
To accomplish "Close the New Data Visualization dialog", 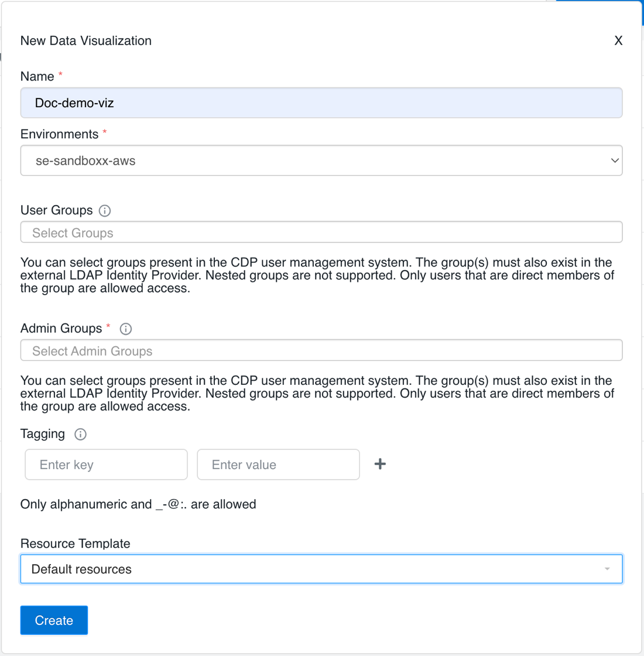I will click(618, 41).
